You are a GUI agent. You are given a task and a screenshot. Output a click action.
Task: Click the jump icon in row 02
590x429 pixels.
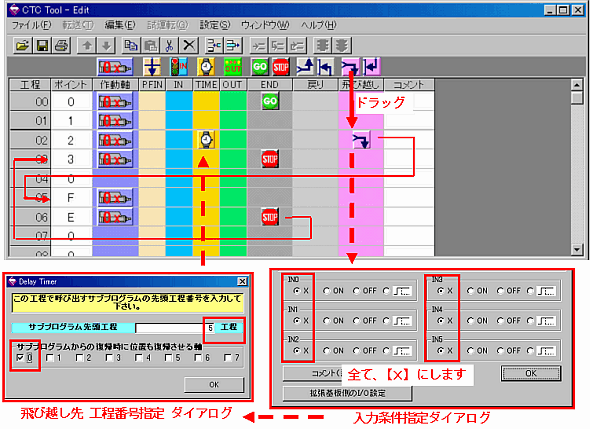pos(361,140)
